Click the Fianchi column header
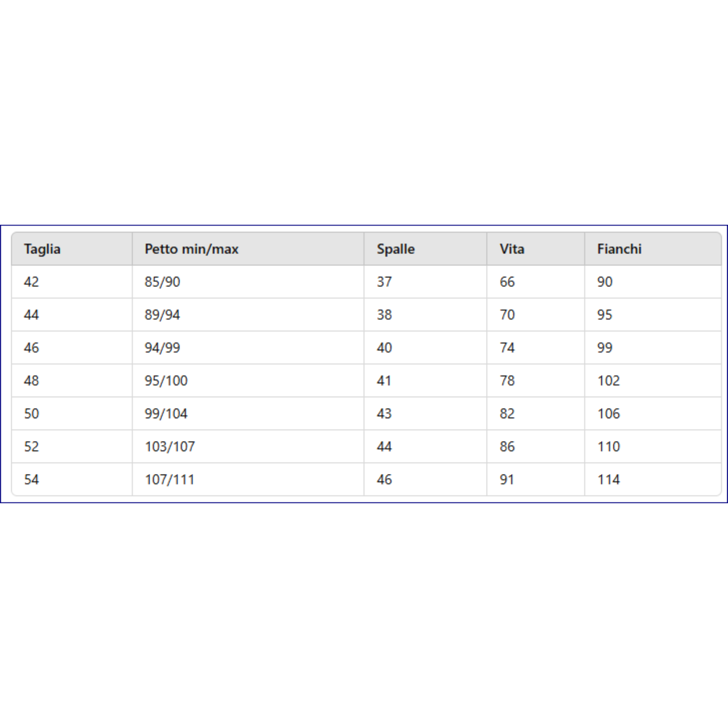This screenshot has width=728, height=728. (619, 249)
